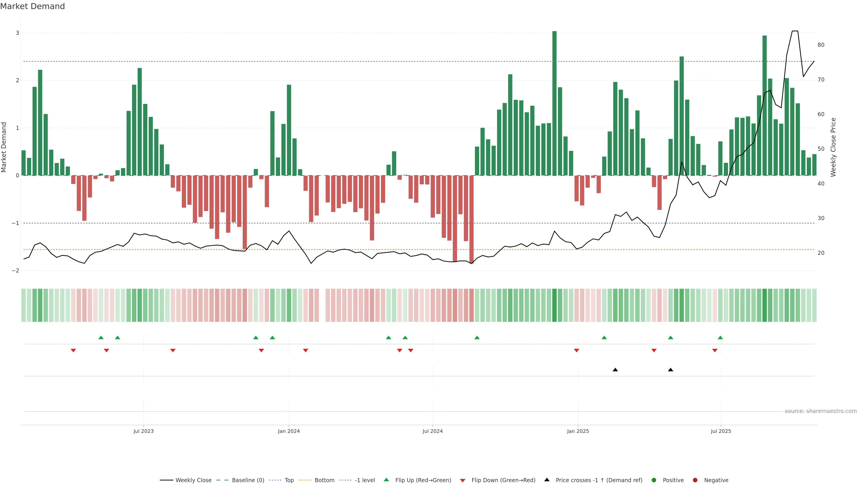The height and width of the screenshot is (488, 868).
Task: Click the Weekly Close Price axis title
Action: click(833, 147)
